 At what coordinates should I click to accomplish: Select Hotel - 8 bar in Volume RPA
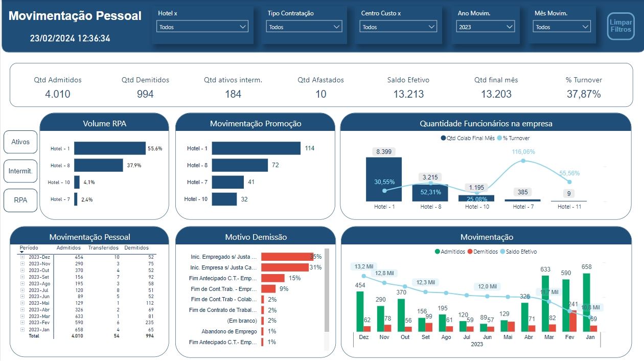click(99, 165)
